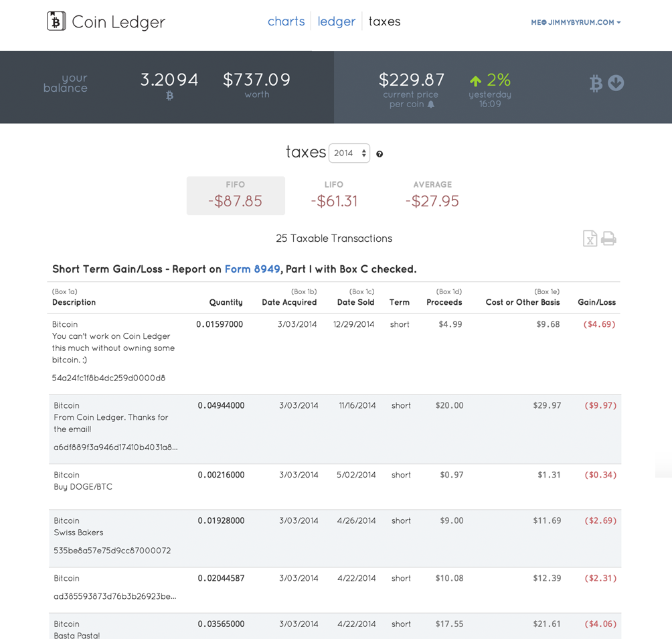This screenshot has width=672, height=639.
Task: Click the price alert bell icon
Action: point(431,104)
